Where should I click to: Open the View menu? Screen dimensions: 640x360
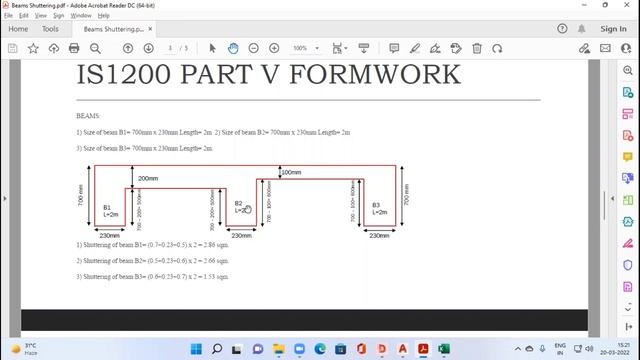(40, 16)
